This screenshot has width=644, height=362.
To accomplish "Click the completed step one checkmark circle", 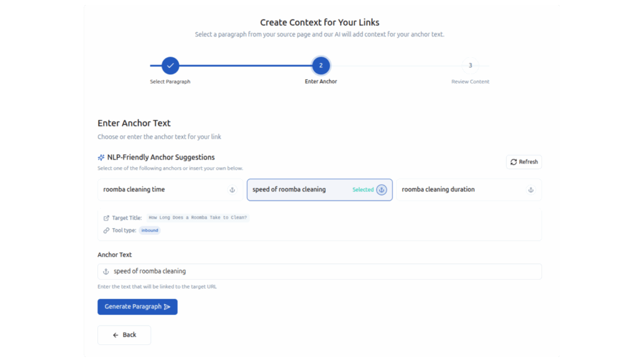I will pyautogui.click(x=170, y=65).
